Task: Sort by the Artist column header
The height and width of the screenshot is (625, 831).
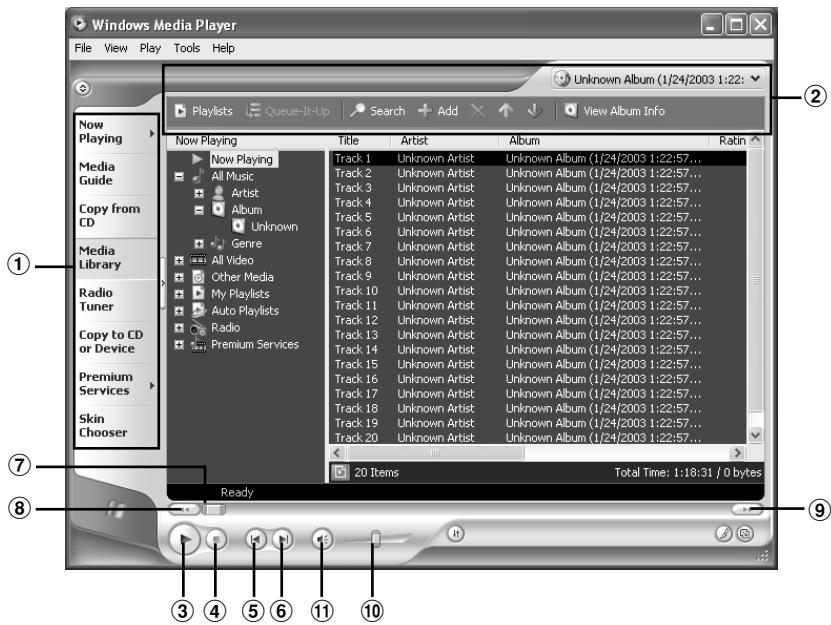Action: tap(445, 141)
